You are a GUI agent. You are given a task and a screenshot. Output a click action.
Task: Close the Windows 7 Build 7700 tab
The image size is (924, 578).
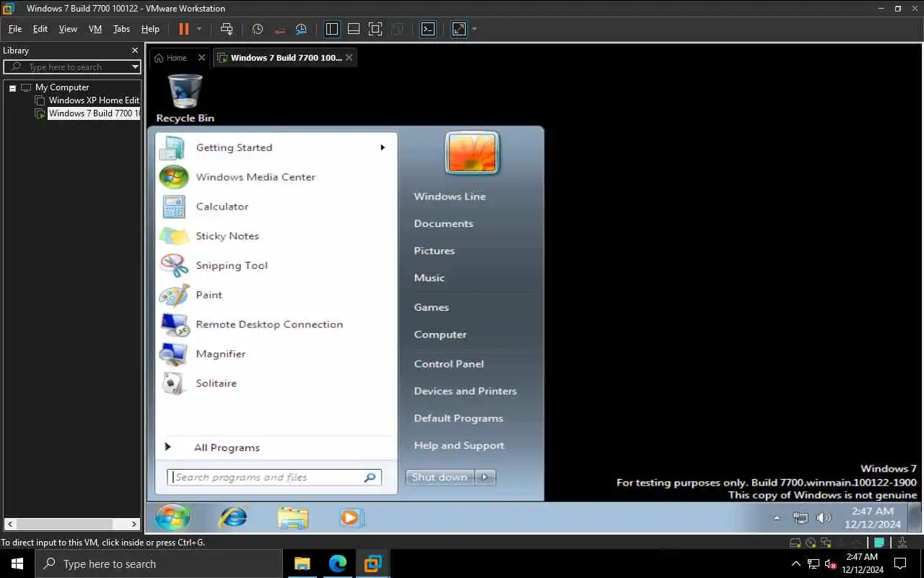(x=349, y=58)
